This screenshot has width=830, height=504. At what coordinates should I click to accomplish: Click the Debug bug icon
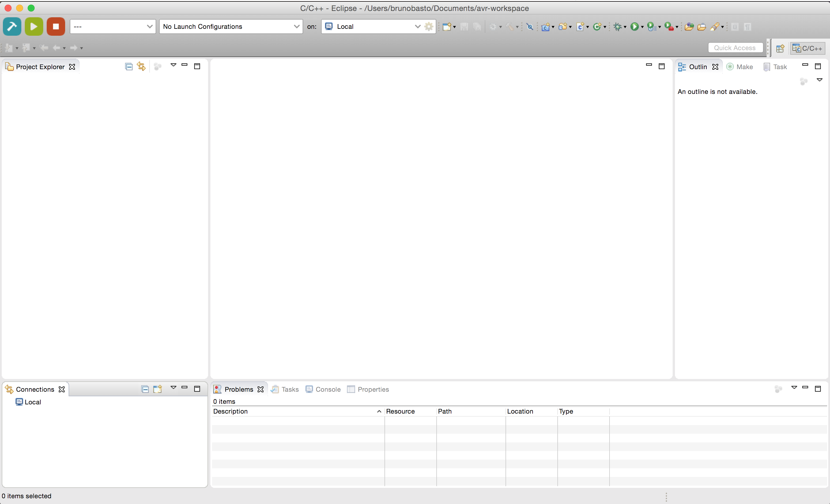(617, 26)
